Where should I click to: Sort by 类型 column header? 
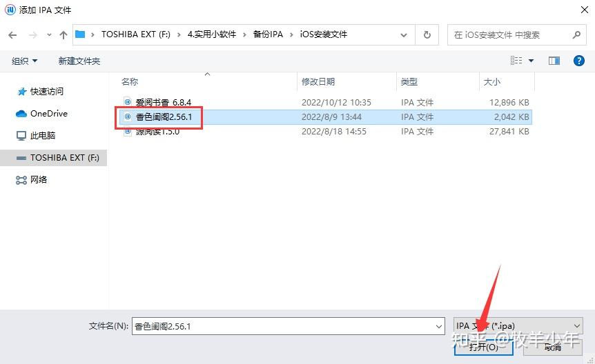point(409,82)
